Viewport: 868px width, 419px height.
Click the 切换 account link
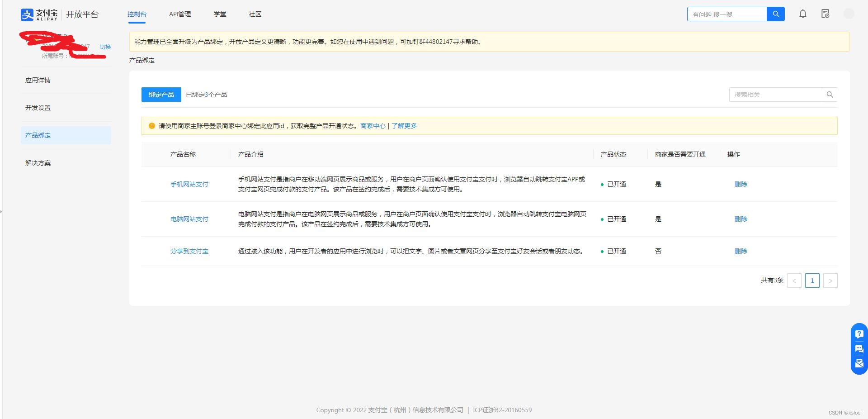[x=105, y=47]
